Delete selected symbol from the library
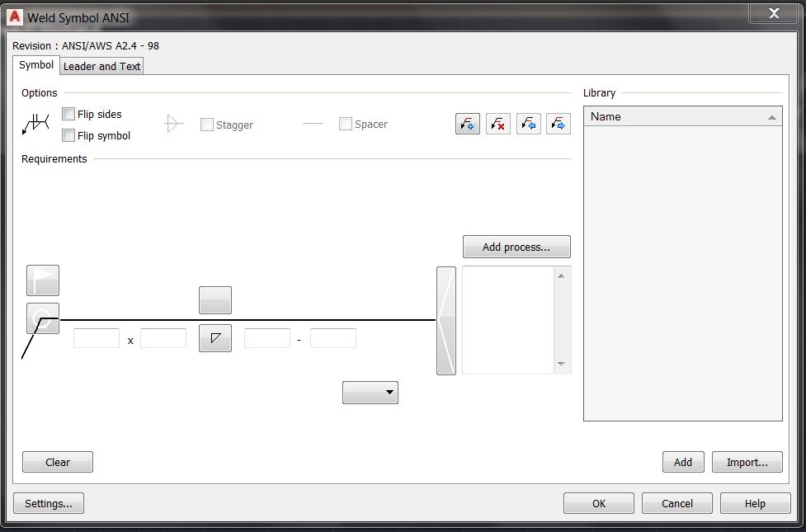 coord(497,122)
